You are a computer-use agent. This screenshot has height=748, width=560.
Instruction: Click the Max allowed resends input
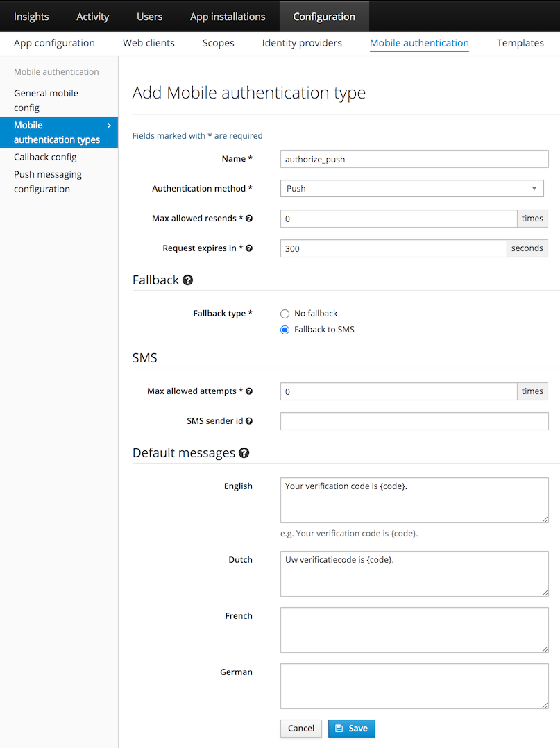(399, 219)
